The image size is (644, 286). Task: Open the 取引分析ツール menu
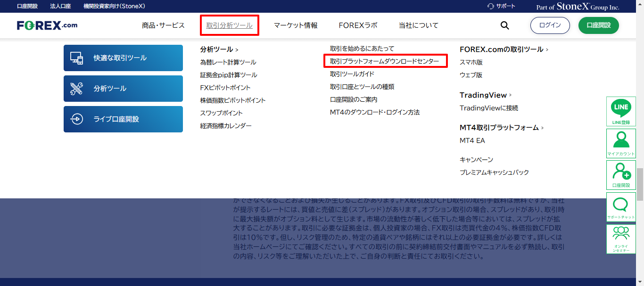(x=229, y=25)
